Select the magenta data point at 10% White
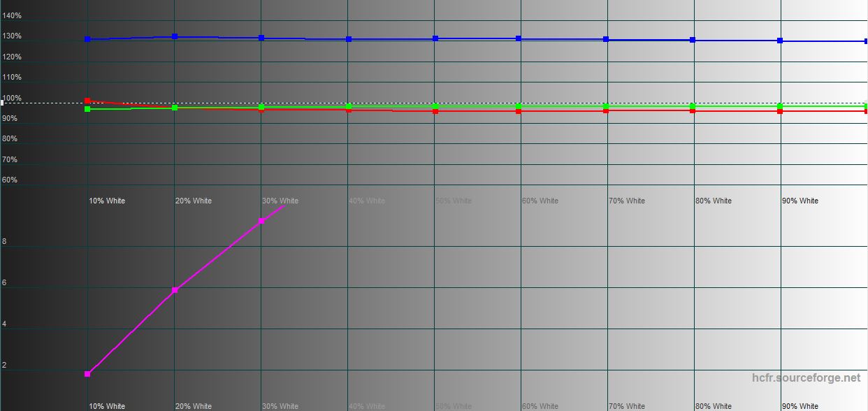 pyautogui.click(x=87, y=374)
